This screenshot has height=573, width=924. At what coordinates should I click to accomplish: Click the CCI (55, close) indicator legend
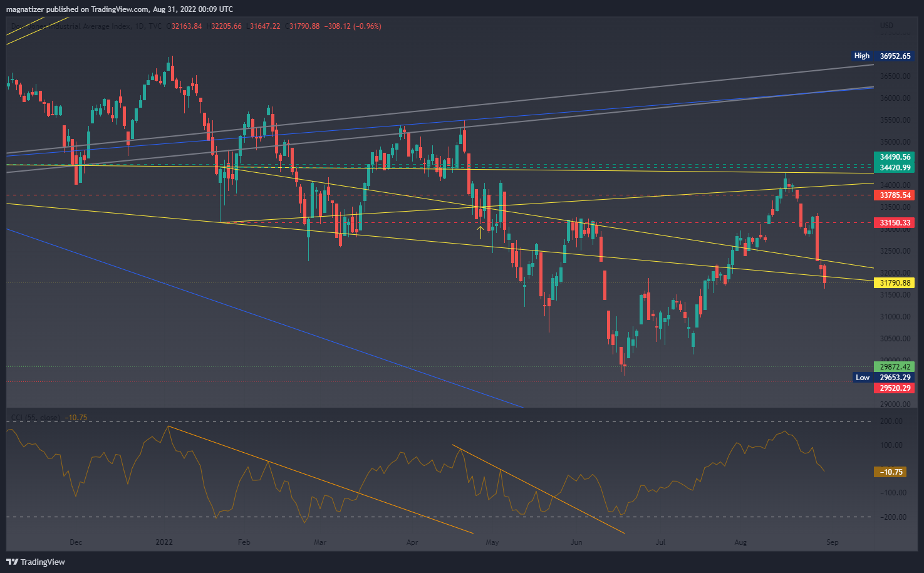[36, 418]
